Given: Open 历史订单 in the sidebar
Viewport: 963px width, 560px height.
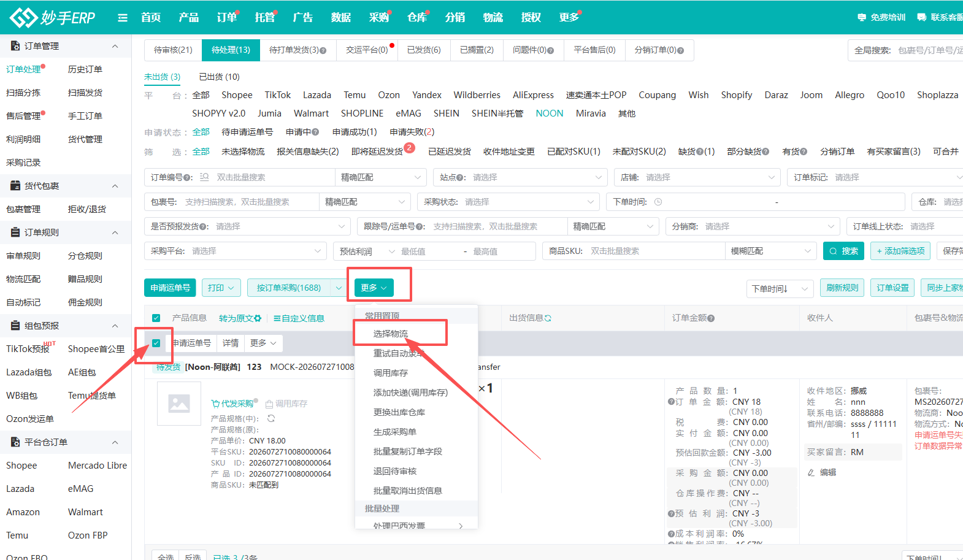Looking at the screenshot, I should pos(85,69).
